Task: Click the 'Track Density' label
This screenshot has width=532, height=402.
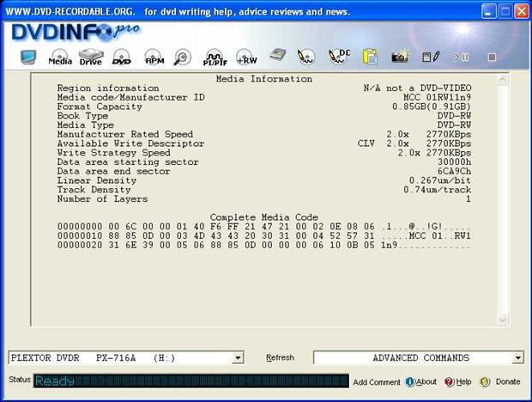Action: coord(94,190)
